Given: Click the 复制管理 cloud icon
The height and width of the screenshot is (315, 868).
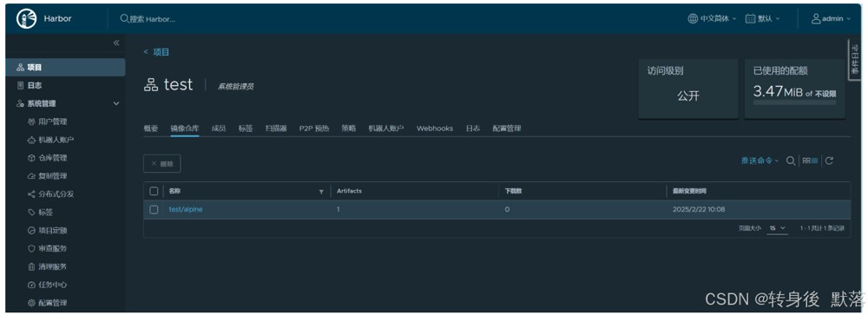Looking at the screenshot, I should coord(31,176).
